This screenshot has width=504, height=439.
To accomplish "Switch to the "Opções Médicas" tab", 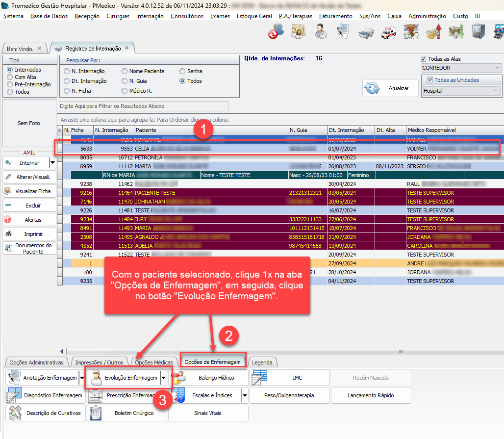I will tap(153, 362).
